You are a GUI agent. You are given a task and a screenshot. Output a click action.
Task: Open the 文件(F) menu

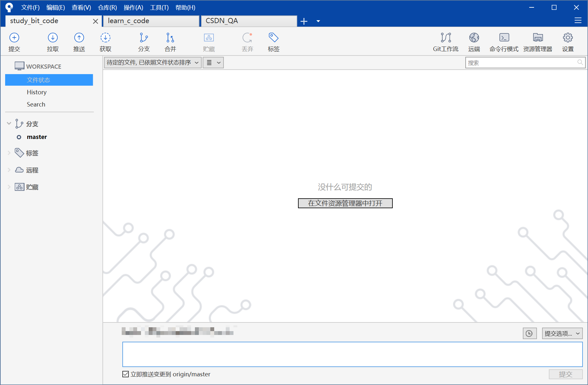(30, 7)
